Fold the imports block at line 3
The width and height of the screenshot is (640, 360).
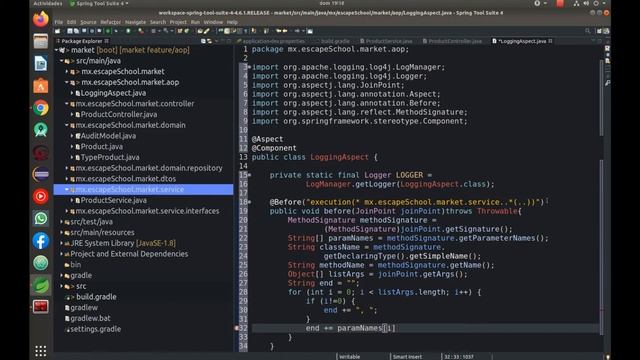click(249, 67)
